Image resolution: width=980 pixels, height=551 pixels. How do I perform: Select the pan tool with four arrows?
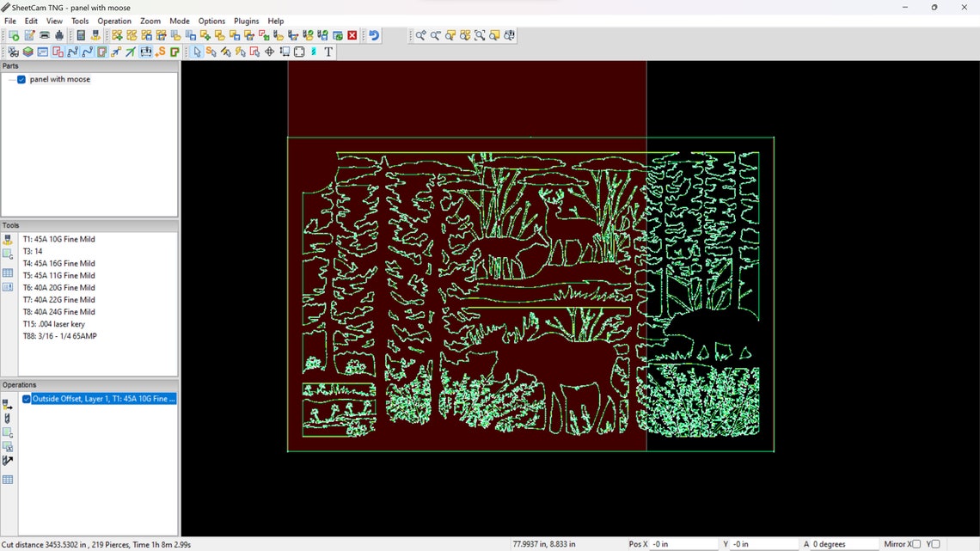point(270,52)
